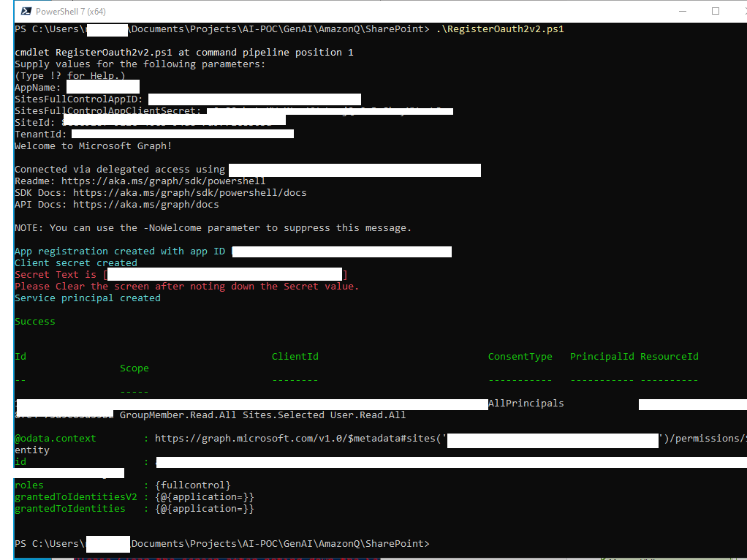Click the '(Type !? for Help.)' hint
This screenshot has width=747, height=560.
tap(70, 76)
